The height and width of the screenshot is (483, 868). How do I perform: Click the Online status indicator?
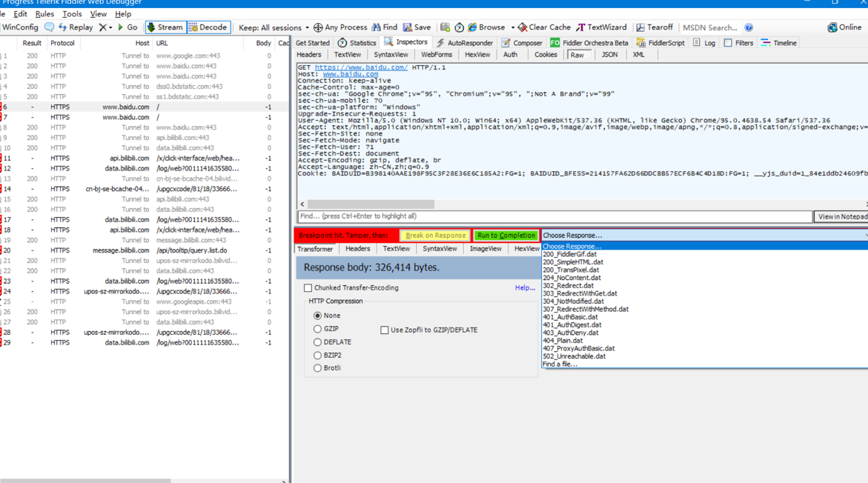click(x=845, y=27)
